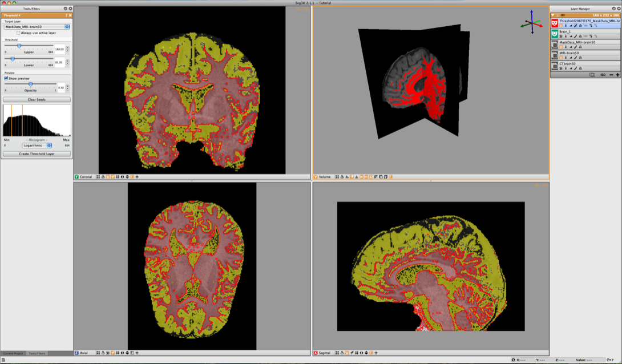Viewport: 622px width, 364px height.
Task: Toggle visibility of MaskData_MRI-brain50 layer
Action: coord(561,47)
